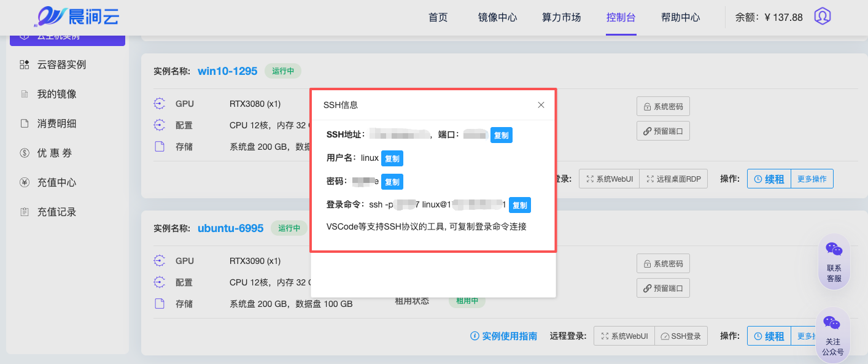Expand 更多操作 for win10-1295
The height and width of the screenshot is (364, 868).
(x=812, y=179)
